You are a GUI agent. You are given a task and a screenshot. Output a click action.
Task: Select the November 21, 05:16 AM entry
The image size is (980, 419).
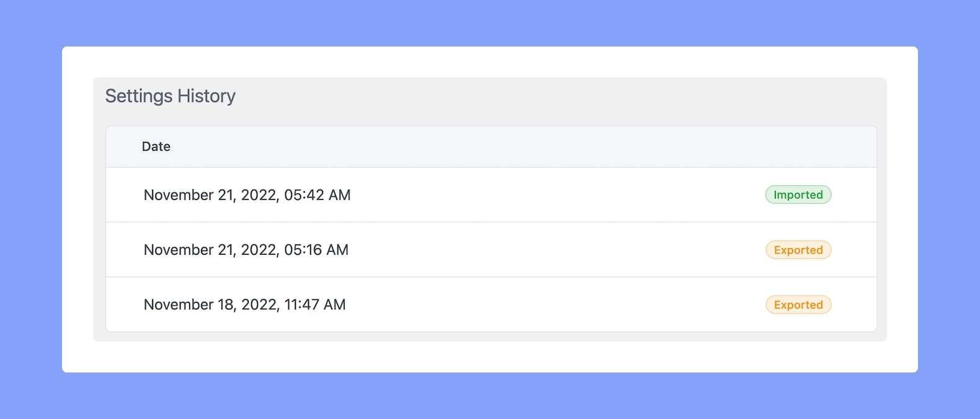(491, 250)
